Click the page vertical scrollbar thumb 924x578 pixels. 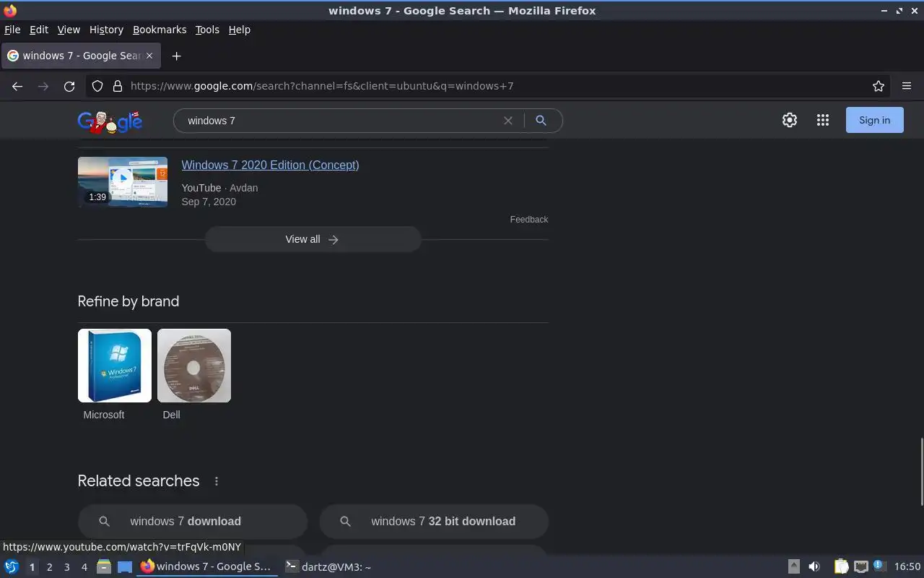921,472
